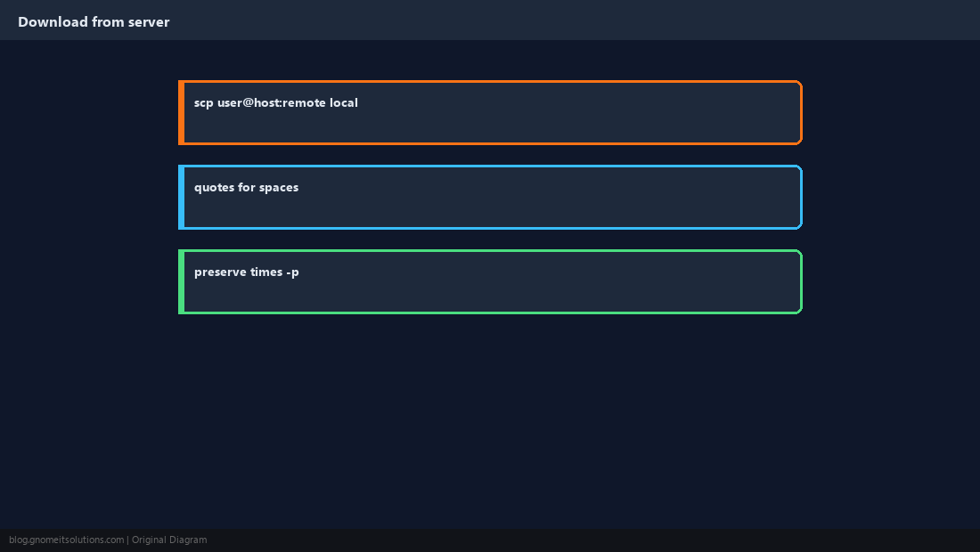Click the notched top-right corner of orange card
The height and width of the screenshot is (552, 980).
[x=799, y=84]
